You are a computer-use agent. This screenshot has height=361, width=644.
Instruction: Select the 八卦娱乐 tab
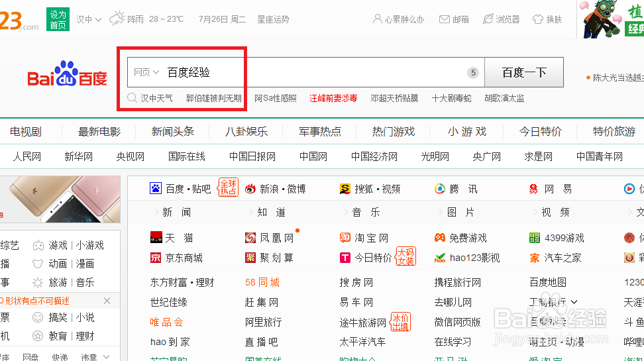(246, 132)
